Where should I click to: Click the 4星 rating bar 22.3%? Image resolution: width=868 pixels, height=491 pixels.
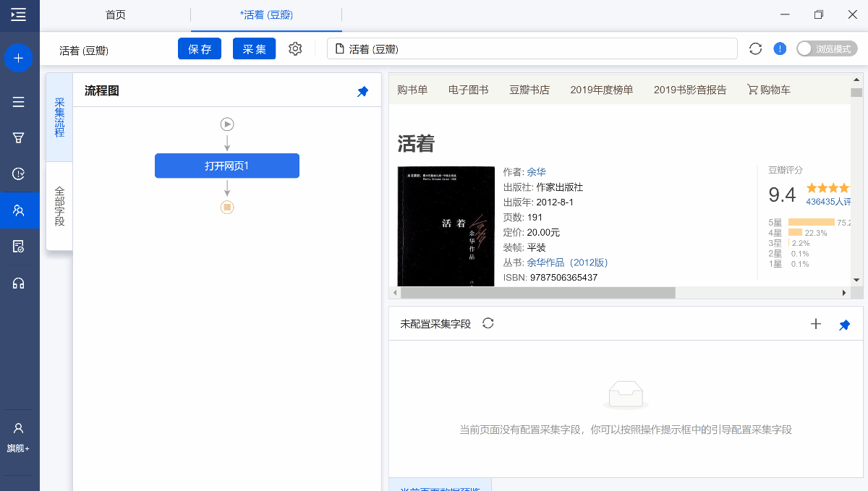795,233
